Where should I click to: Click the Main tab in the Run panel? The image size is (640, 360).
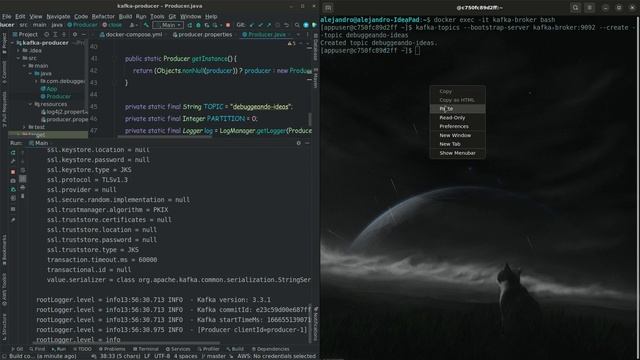pyautogui.click(x=38, y=143)
